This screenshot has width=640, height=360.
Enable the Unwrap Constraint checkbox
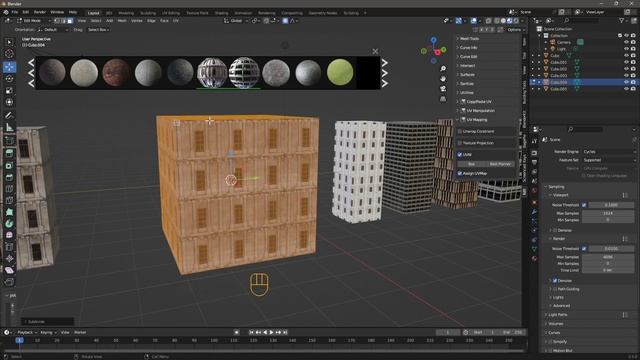coord(460,131)
